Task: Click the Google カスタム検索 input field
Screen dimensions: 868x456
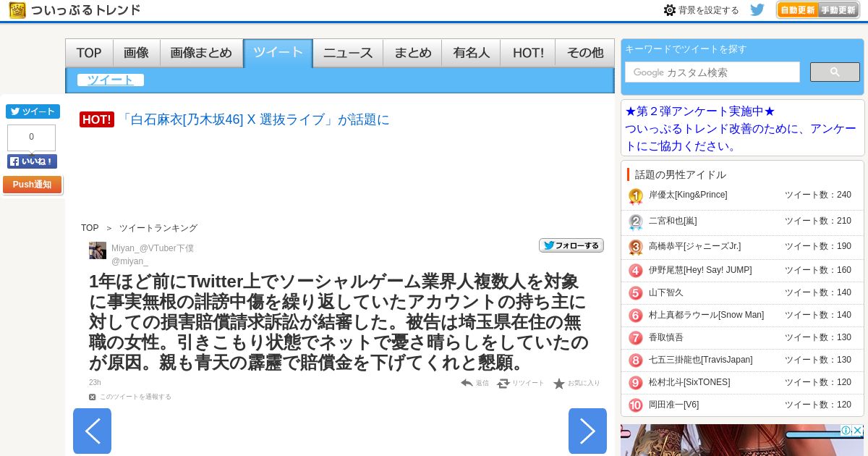Action: click(x=712, y=72)
